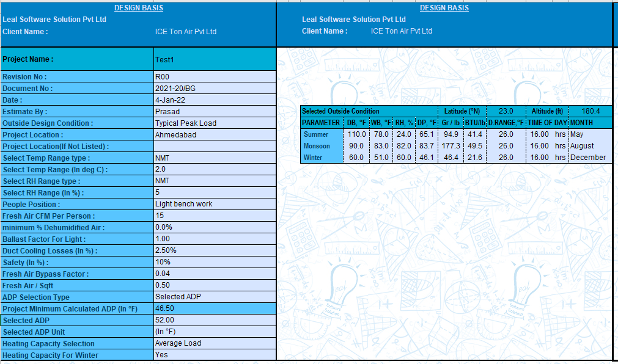Select the Select Temp Range type NMT cell

tap(215, 158)
